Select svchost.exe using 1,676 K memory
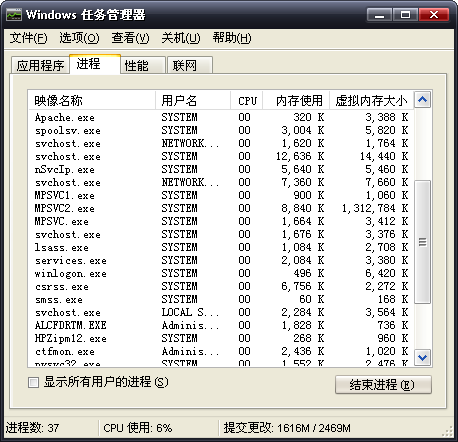 pos(221,234)
